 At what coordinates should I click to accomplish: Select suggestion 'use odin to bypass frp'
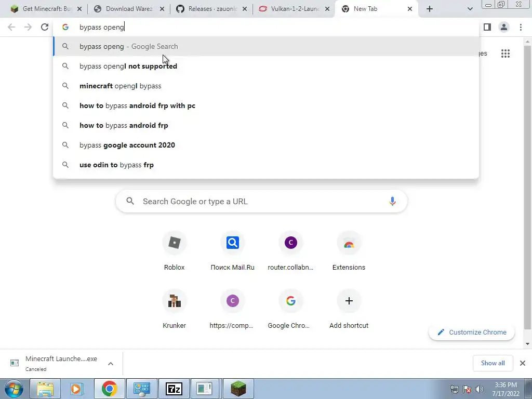[267, 165]
